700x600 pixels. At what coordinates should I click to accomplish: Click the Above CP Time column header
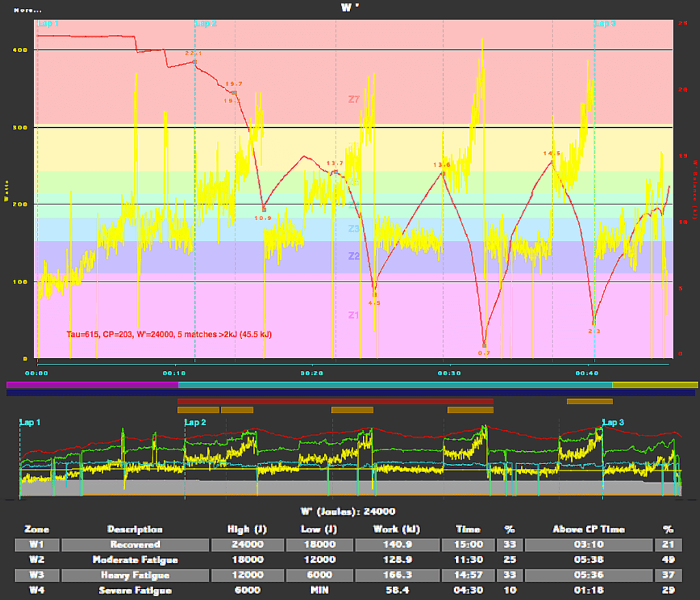pyautogui.click(x=589, y=530)
